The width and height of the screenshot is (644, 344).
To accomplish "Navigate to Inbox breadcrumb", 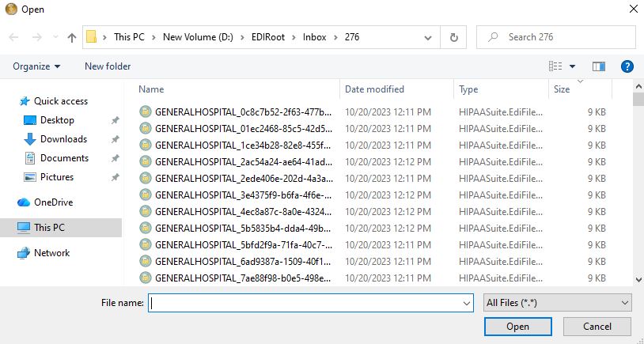I will click(x=315, y=37).
